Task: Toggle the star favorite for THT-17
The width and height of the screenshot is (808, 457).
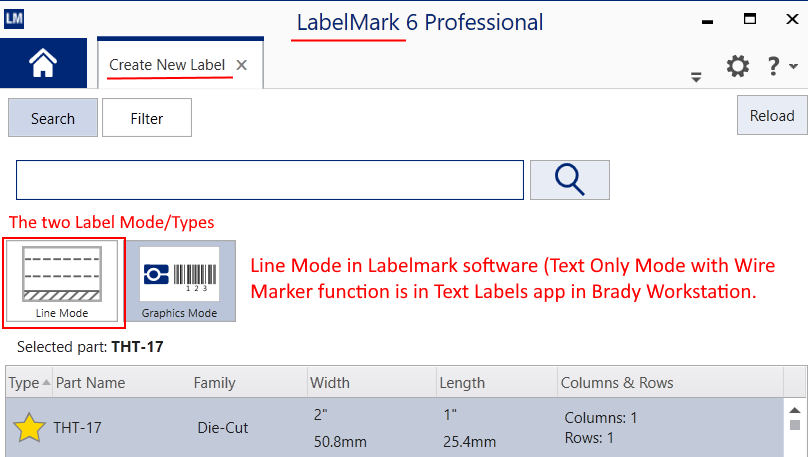Action: click(29, 428)
